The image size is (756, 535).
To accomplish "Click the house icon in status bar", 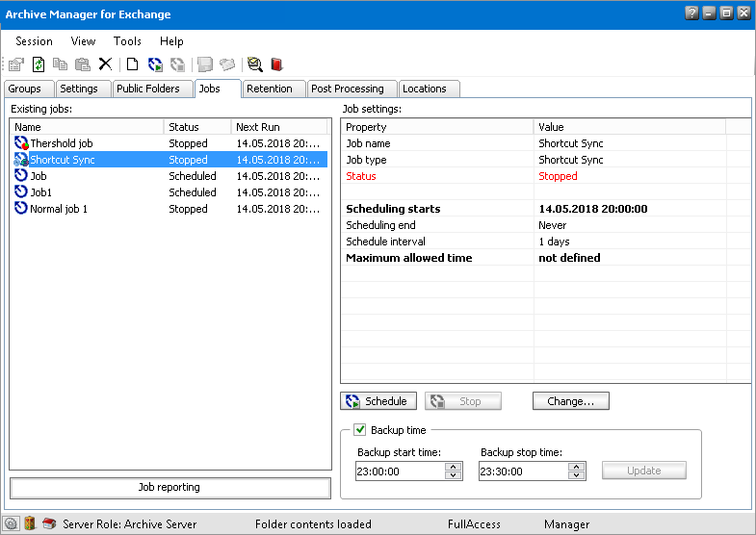I will [48, 523].
